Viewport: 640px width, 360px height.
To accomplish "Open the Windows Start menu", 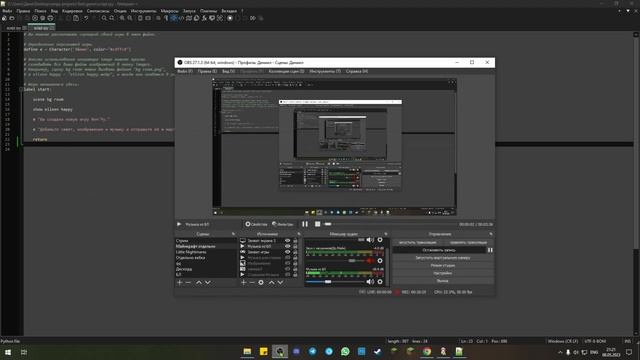I will [x=8, y=352].
